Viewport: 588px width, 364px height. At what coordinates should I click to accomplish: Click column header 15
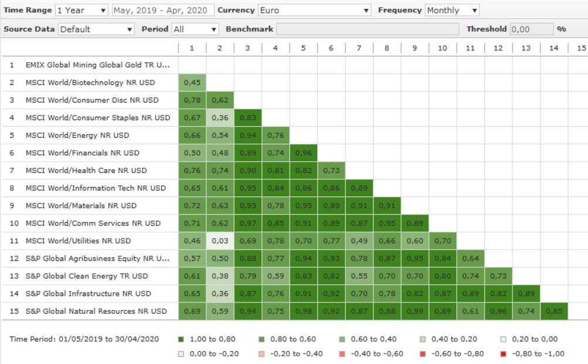(x=581, y=48)
